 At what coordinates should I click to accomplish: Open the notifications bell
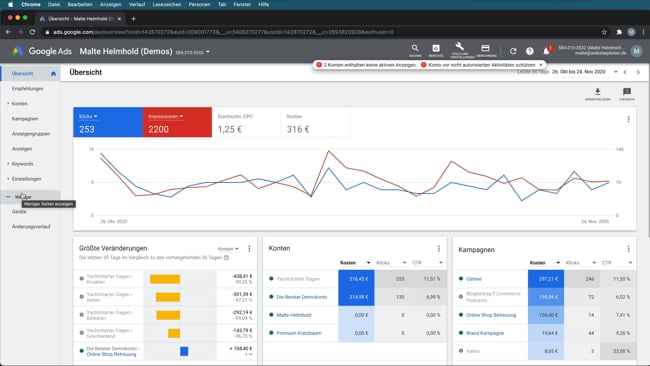click(x=546, y=51)
